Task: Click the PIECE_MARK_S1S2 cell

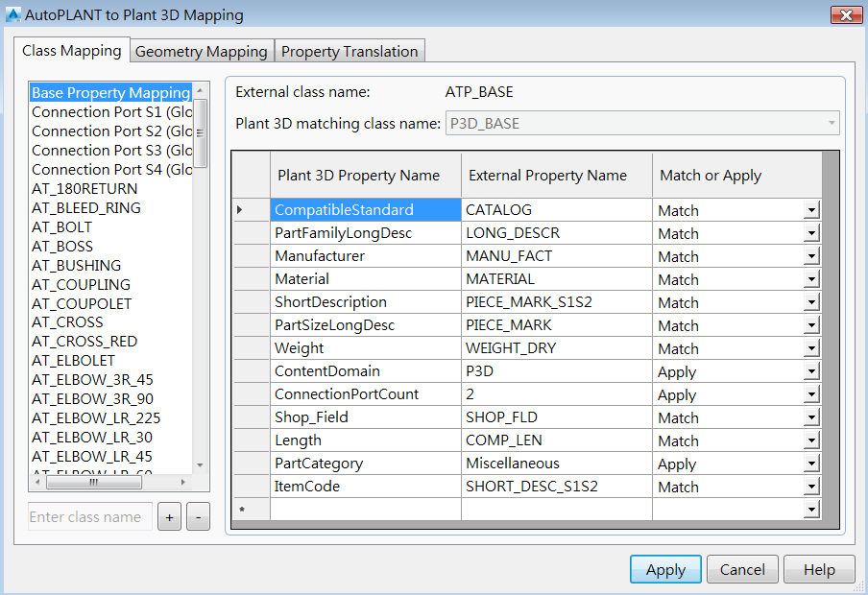Action: [x=557, y=302]
